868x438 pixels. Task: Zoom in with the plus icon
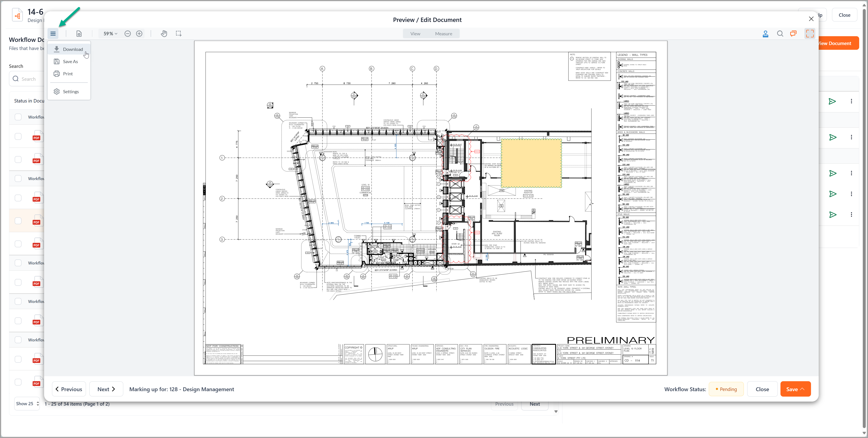pyautogui.click(x=139, y=34)
